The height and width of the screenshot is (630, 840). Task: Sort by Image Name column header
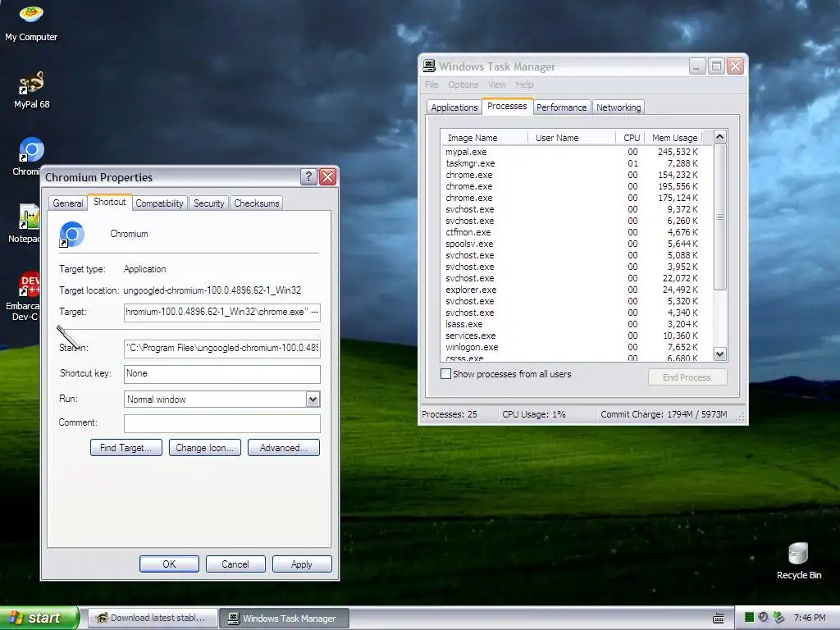pyautogui.click(x=484, y=138)
